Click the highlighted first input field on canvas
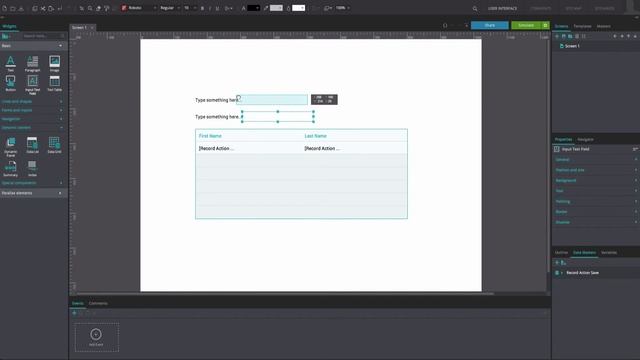The height and width of the screenshot is (360, 640). [272, 100]
